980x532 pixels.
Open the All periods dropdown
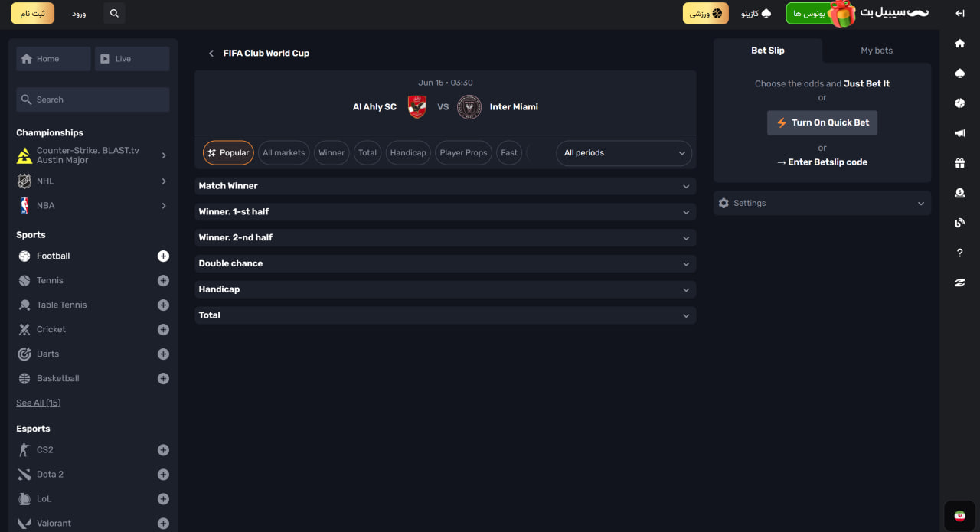(623, 153)
